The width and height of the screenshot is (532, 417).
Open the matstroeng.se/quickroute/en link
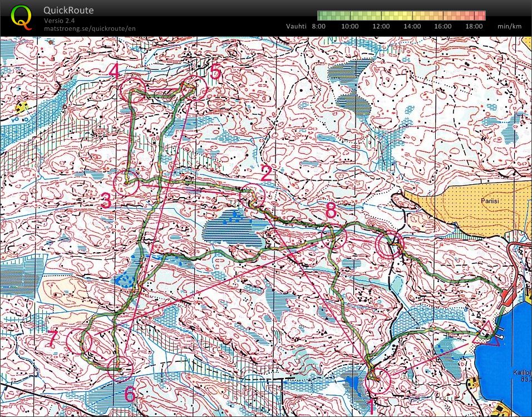[90, 28]
